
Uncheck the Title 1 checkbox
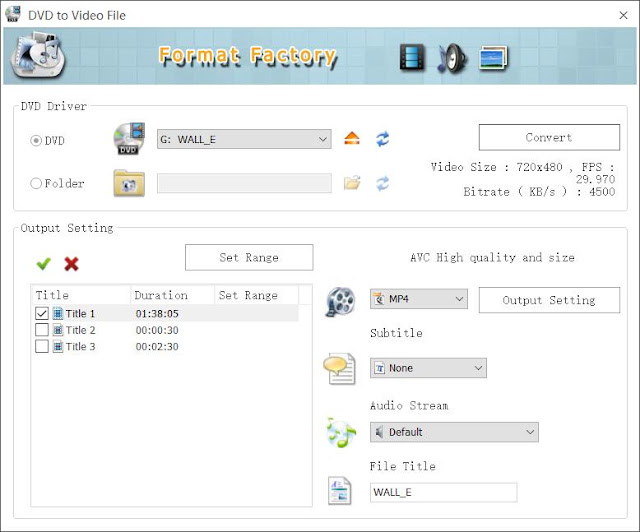click(x=42, y=314)
